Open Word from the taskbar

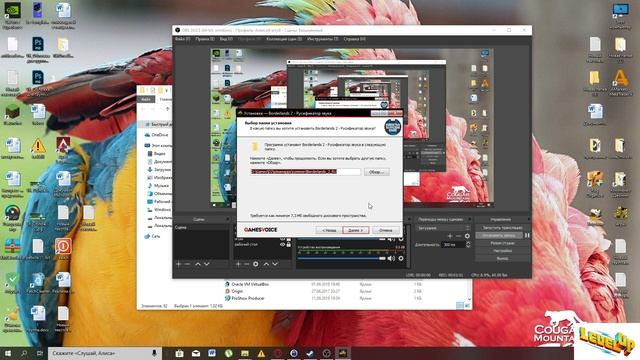pos(212,353)
